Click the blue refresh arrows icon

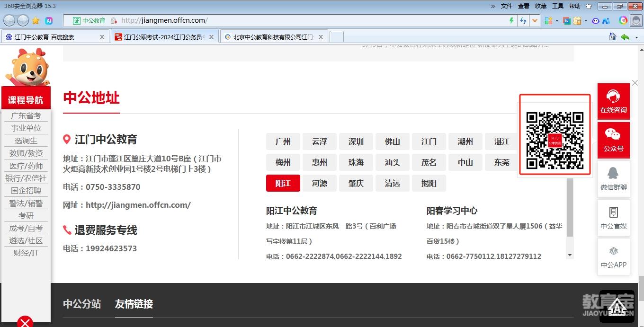coord(523,21)
